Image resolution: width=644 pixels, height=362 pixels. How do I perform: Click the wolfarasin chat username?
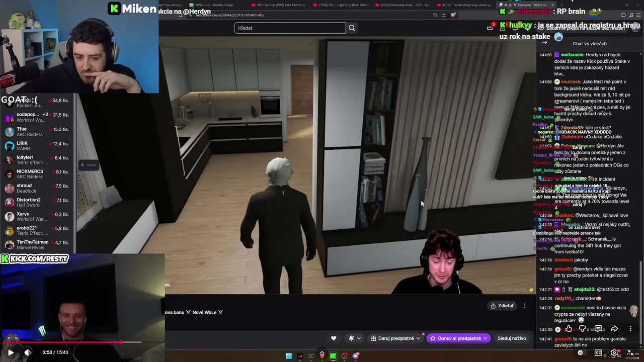pyautogui.click(x=572, y=55)
